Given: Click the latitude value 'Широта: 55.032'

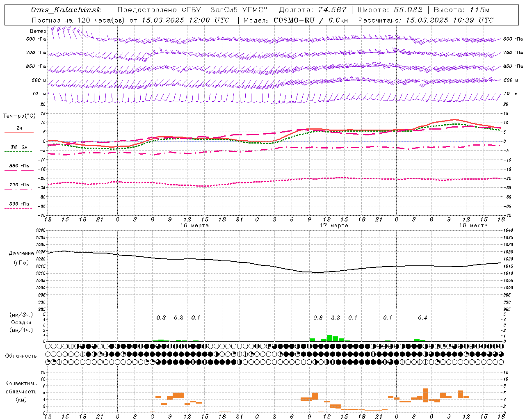Looking at the screenshot, I should click(390, 10).
